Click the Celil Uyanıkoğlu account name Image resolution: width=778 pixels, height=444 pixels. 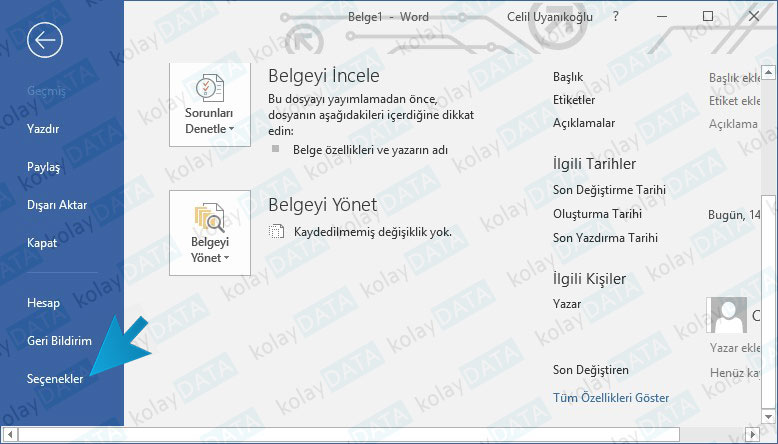click(x=550, y=17)
